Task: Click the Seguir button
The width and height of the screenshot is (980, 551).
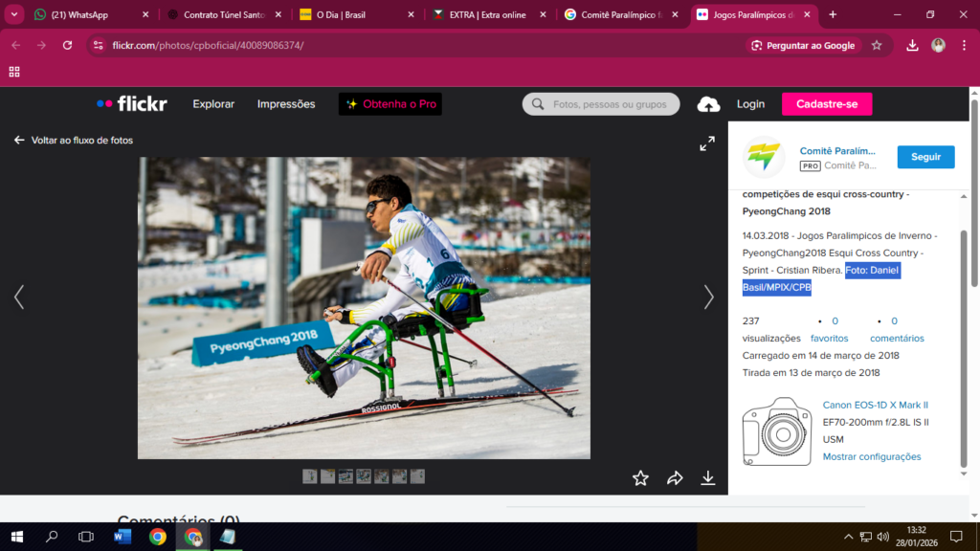Action: coord(925,157)
